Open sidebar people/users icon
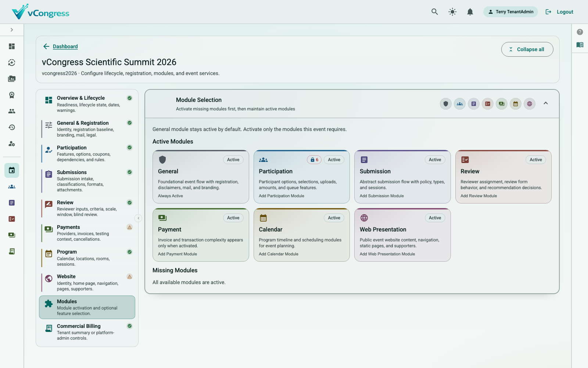Screen dimensions: 588x368 point(12,111)
